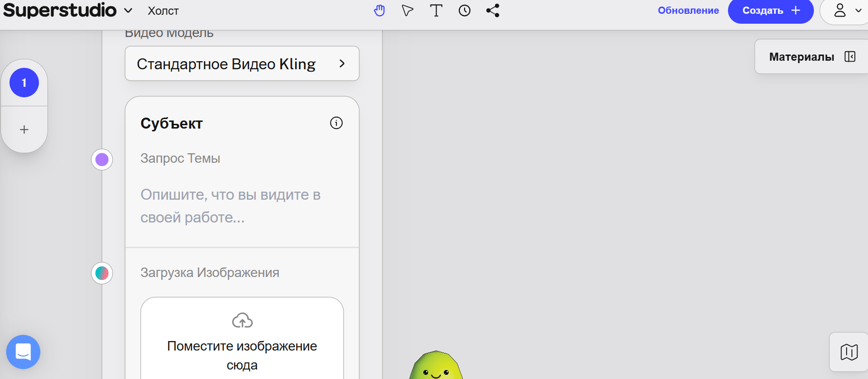Add a new page with plus
The width and height of the screenshot is (868, 379).
[24, 129]
